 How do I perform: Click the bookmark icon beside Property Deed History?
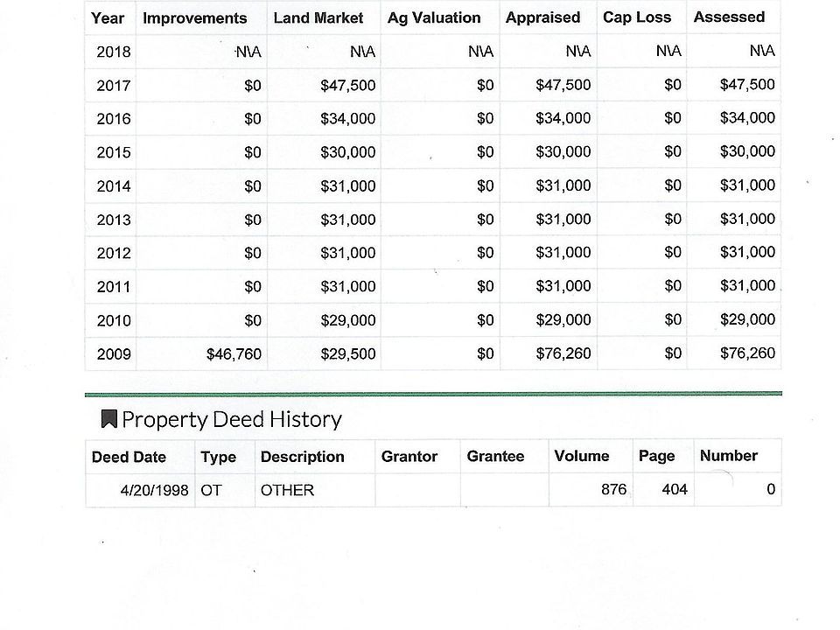point(109,419)
